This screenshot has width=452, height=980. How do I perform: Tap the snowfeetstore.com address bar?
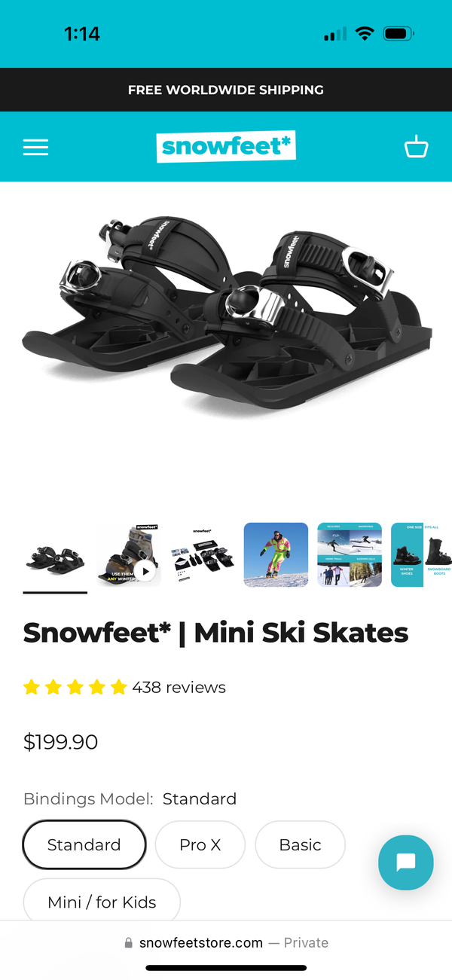[x=226, y=942]
